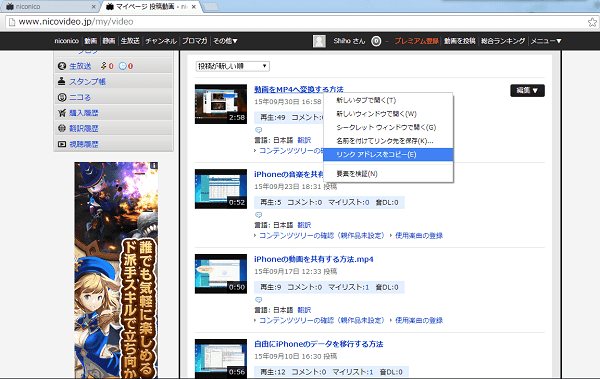Select the マイページ 投稿動画 tab
This screenshot has width=600, height=379.
coord(151,7)
